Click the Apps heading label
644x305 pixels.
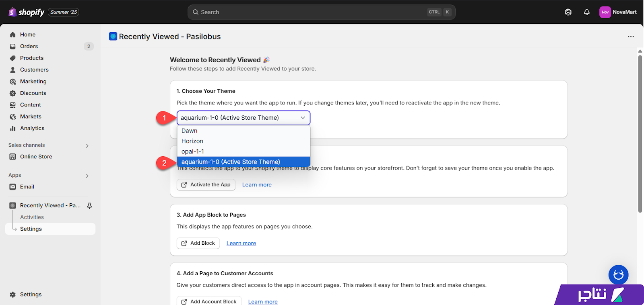coord(15,175)
